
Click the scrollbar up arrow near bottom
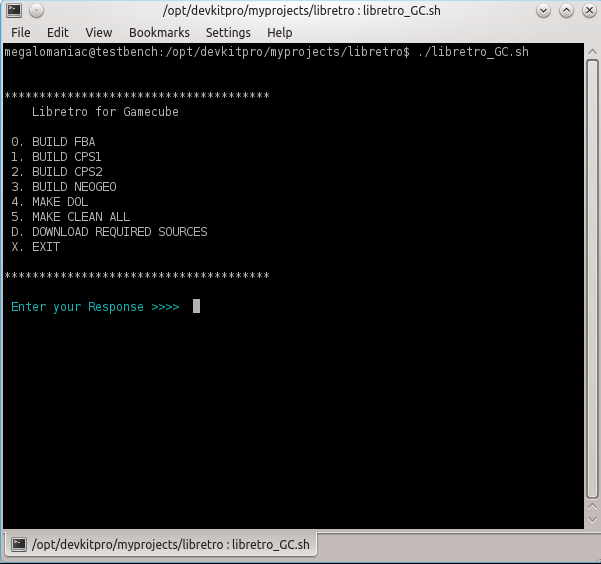[592, 506]
